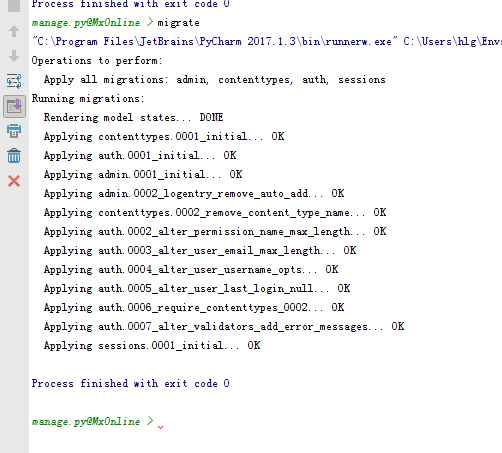This screenshot has height=453, width=502.
Task: Click the runnerw.exe command path line
Action: [x=267, y=42]
